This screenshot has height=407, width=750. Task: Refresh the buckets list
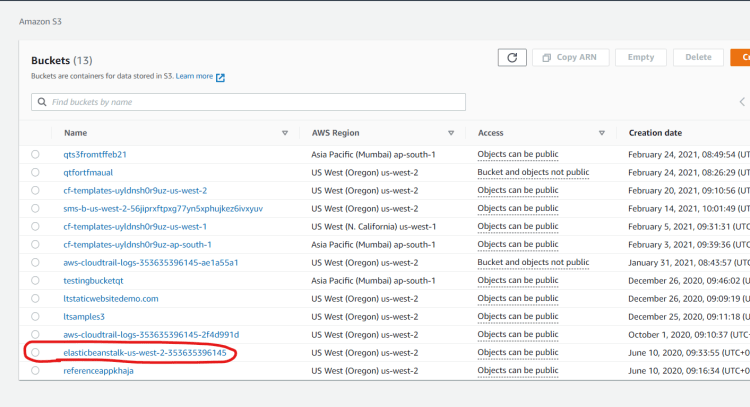[512, 57]
